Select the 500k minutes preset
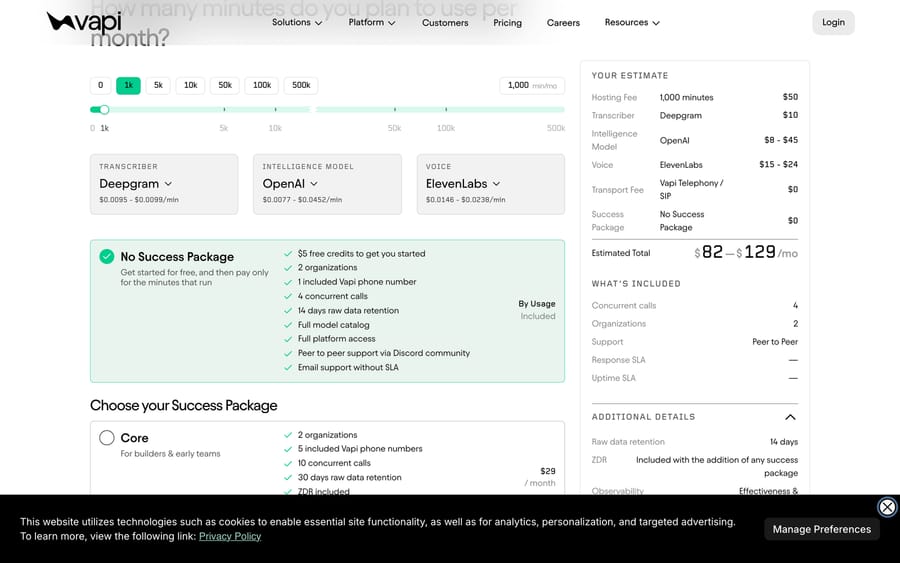 pyautogui.click(x=301, y=86)
